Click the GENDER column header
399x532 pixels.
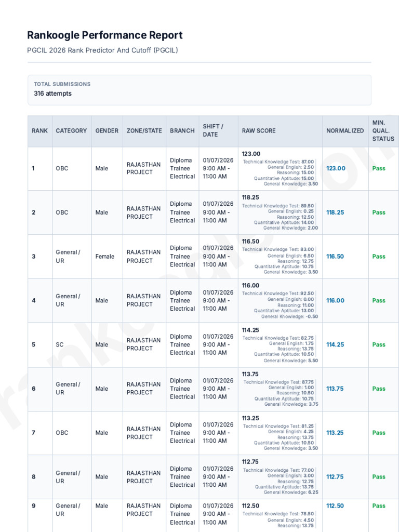click(x=107, y=130)
